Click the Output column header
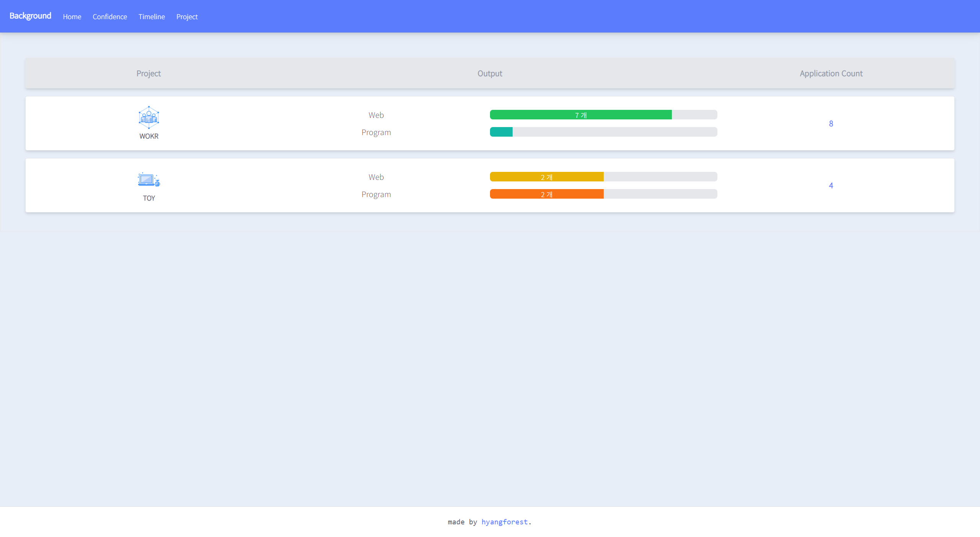 [490, 73]
